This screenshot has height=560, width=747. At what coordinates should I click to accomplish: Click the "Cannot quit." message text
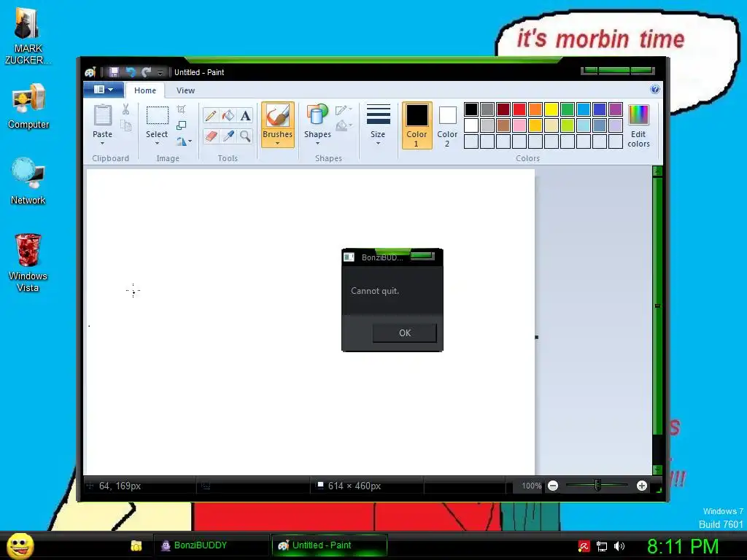375,290
